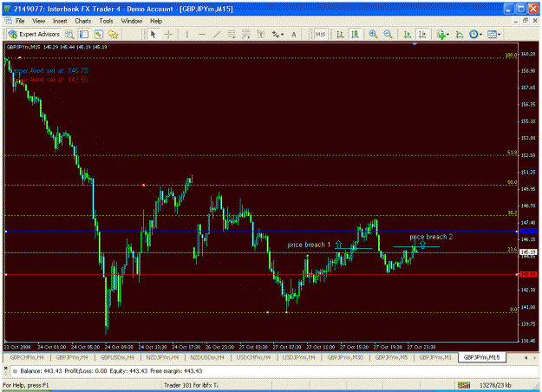Select the Vertical Line drawing tool
542x392 pixels.
[187, 34]
